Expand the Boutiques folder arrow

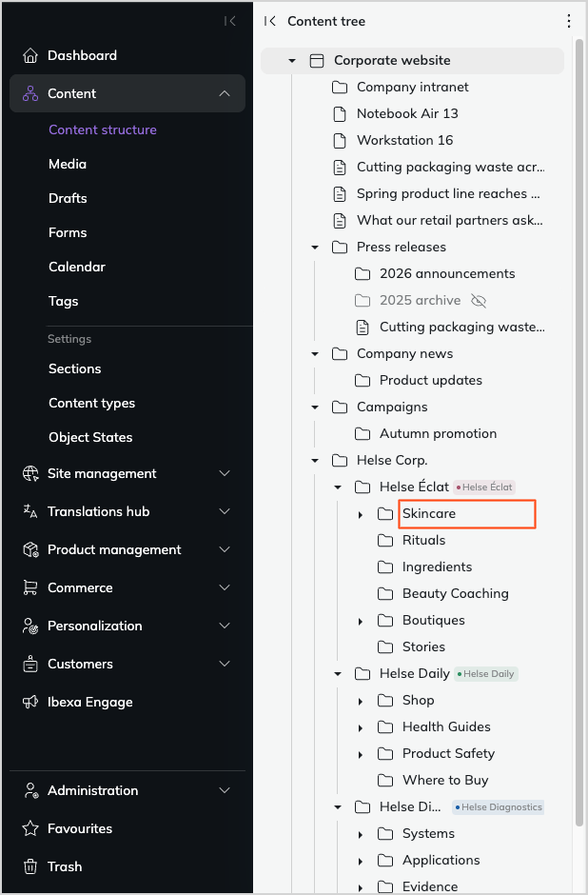[361, 621]
